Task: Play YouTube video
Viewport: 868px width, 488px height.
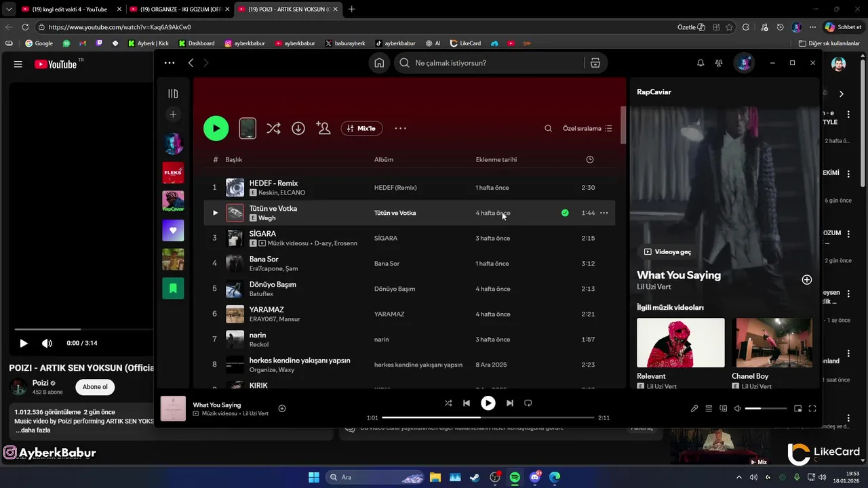Action: pyautogui.click(x=24, y=344)
